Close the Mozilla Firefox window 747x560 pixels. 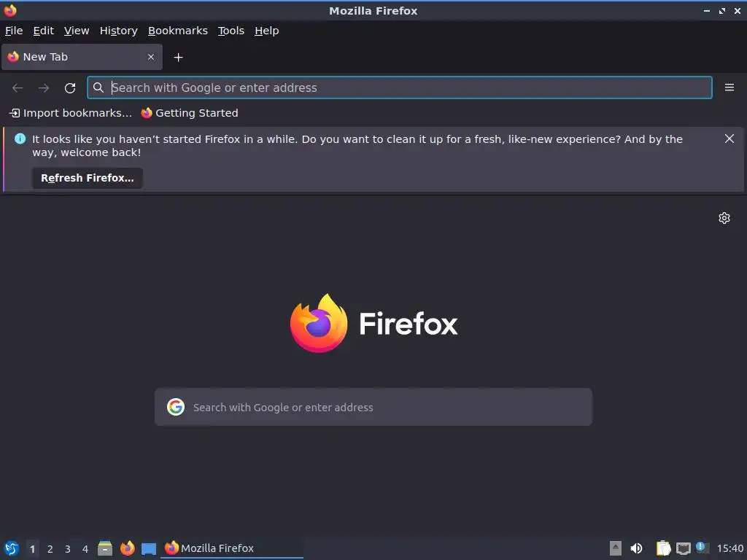[738, 10]
